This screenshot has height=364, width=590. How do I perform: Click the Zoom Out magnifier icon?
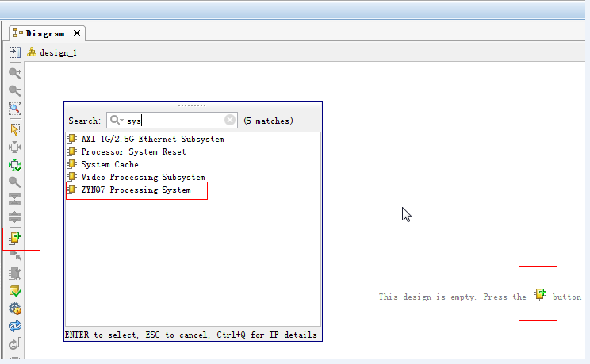(14, 90)
